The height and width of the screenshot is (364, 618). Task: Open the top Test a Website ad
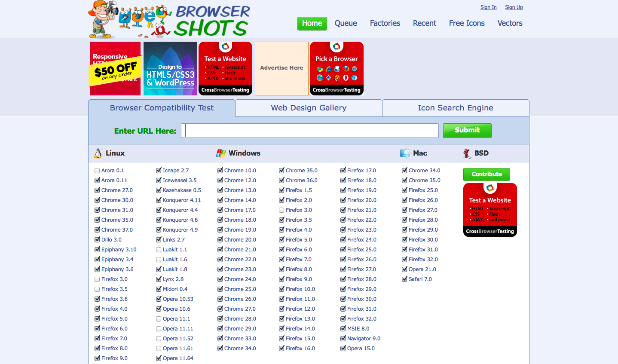point(225,68)
